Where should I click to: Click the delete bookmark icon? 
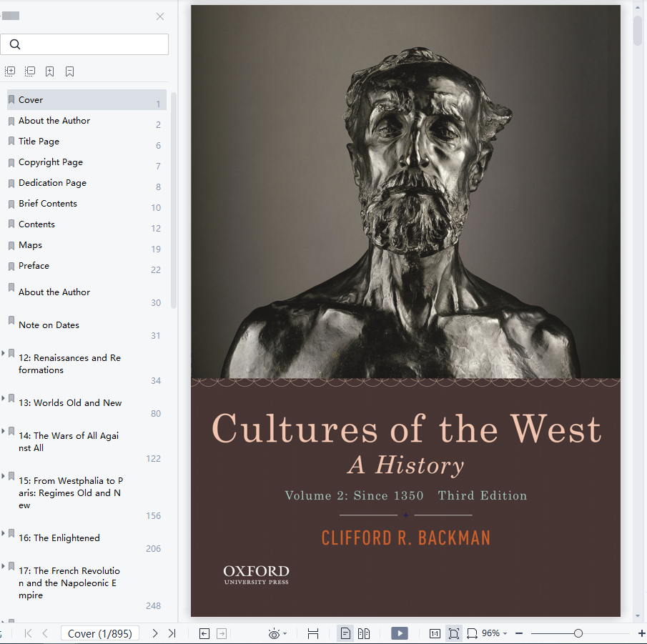tap(70, 71)
